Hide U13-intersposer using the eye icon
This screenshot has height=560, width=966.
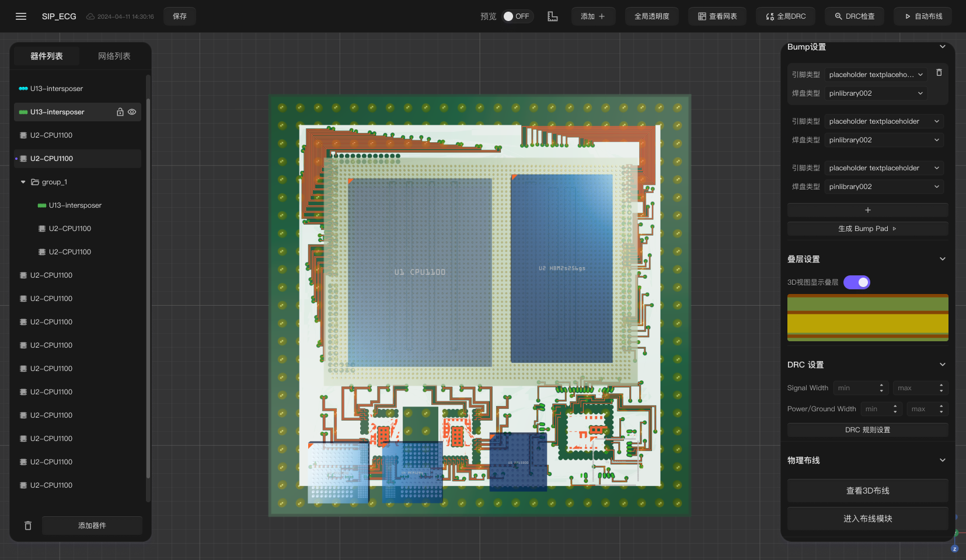click(132, 112)
